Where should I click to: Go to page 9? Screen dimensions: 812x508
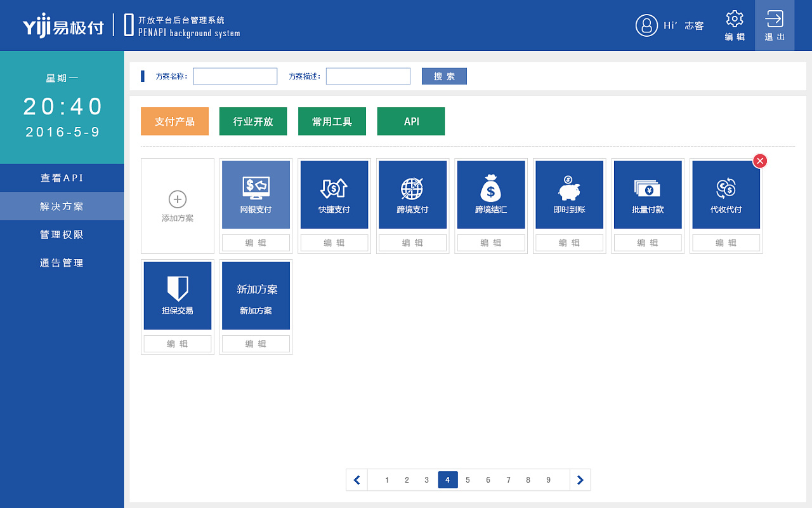point(548,480)
